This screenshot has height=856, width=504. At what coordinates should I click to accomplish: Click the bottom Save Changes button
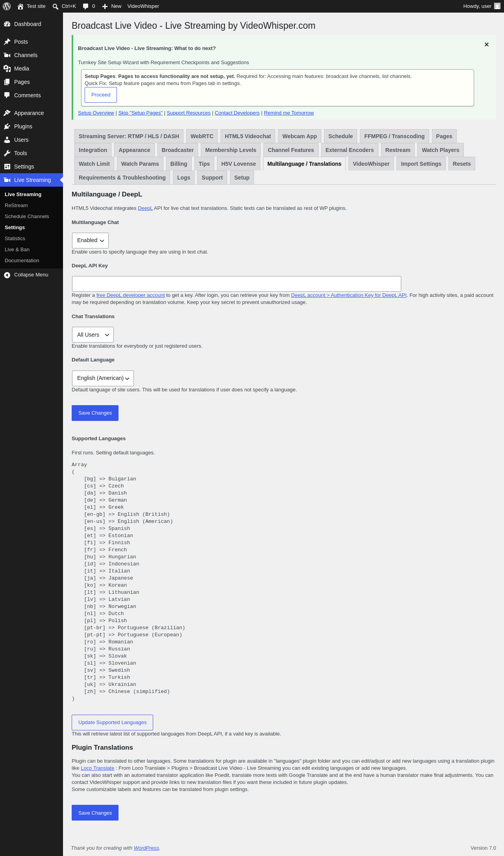tap(95, 813)
